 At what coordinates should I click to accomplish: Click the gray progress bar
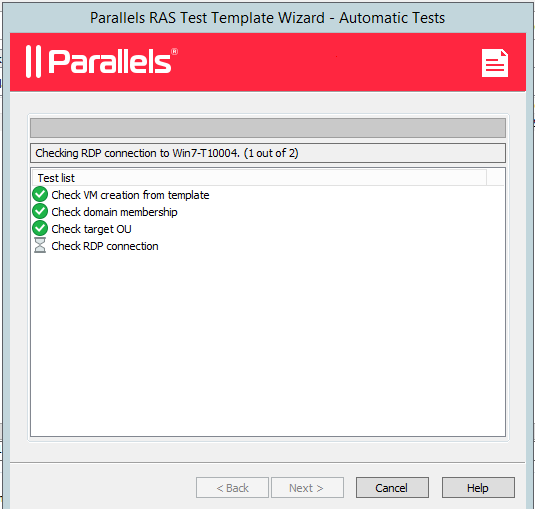coord(268,128)
